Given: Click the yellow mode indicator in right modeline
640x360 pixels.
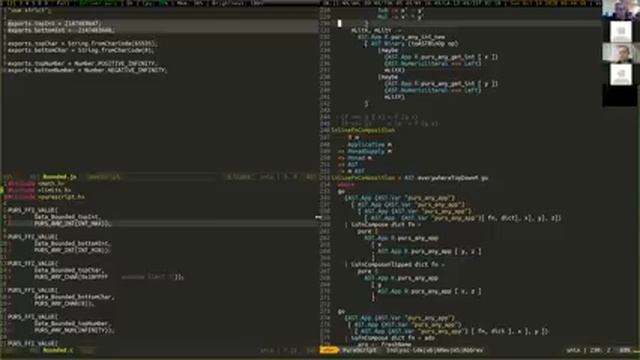Looking at the screenshot, I should click(x=329, y=350).
